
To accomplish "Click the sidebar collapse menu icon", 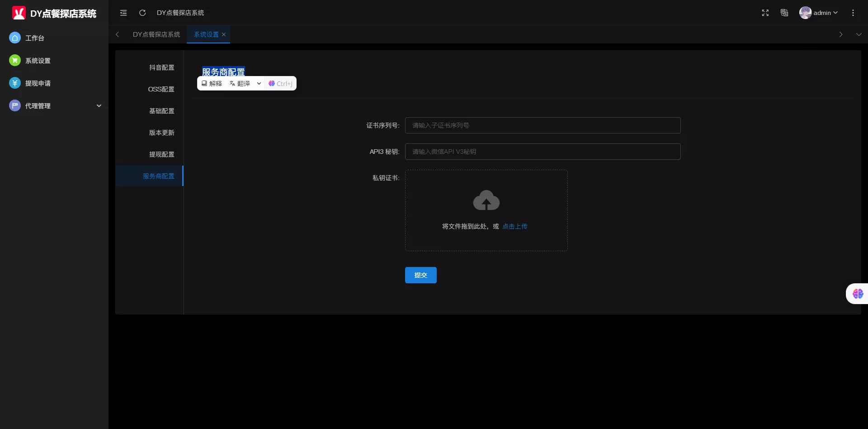I will 123,13.
